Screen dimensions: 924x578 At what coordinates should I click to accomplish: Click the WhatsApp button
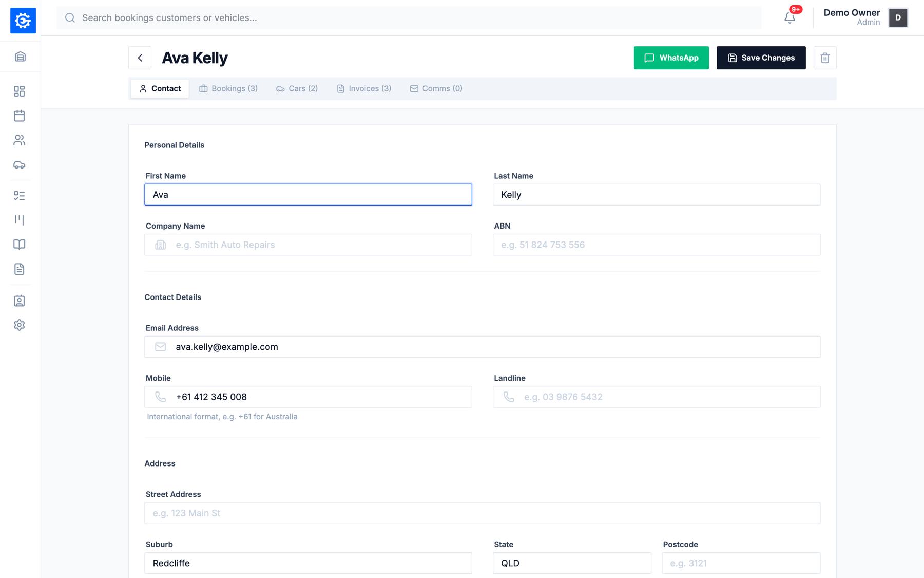pos(671,58)
